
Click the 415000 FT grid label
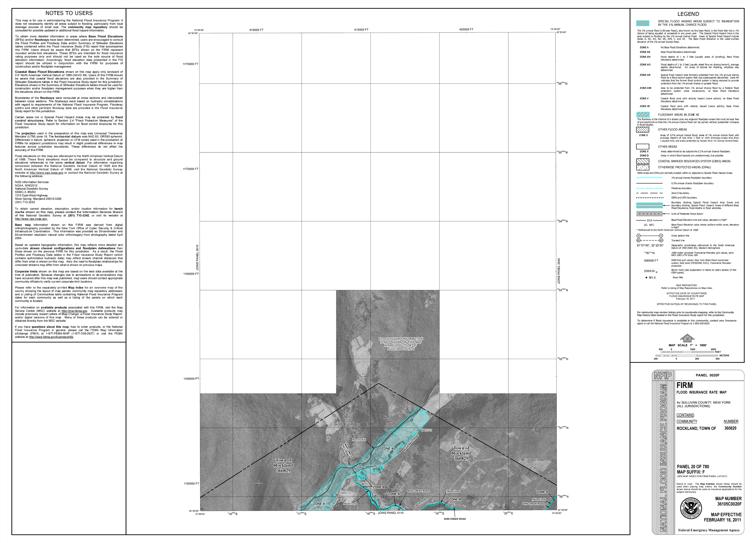point(361,30)
